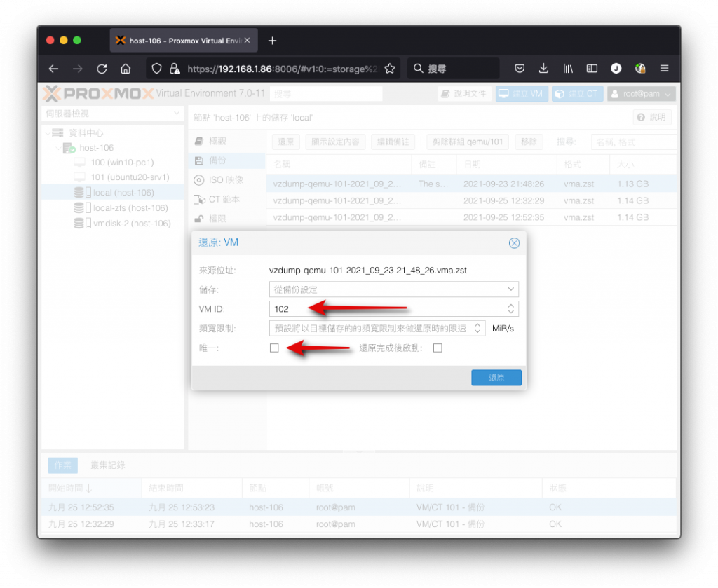
Task: Bookmark this page with the star icon
Action: pyautogui.click(x=390, y=69)
